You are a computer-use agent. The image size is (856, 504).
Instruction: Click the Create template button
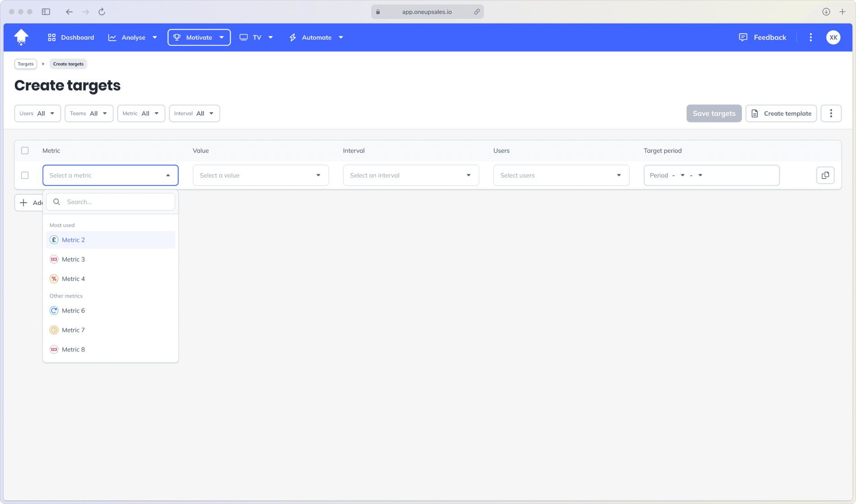[781, 114]
